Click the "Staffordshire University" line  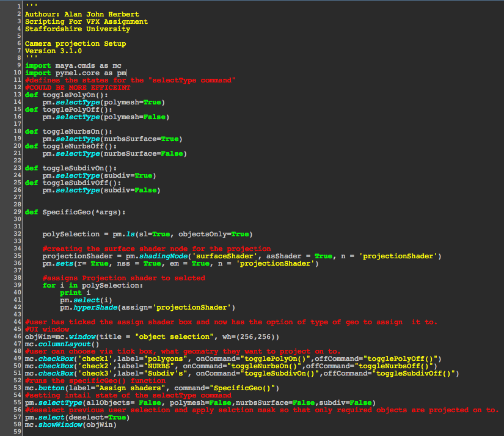click(78, 29)
